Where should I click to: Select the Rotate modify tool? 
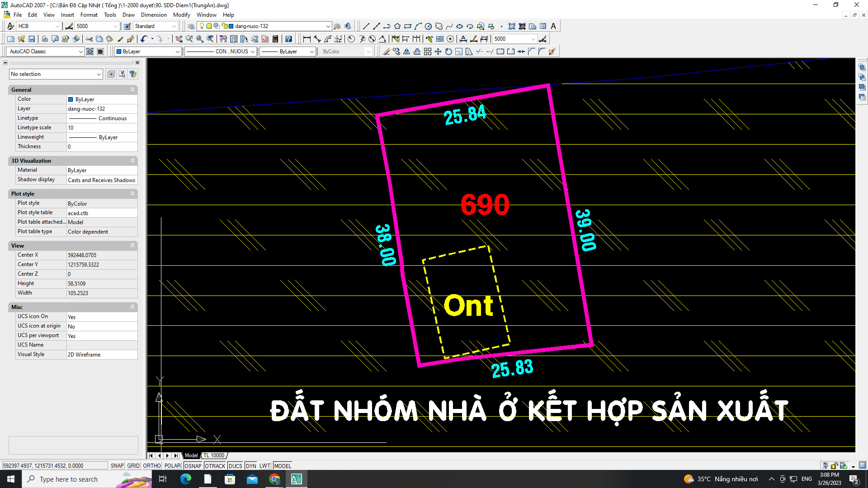[448, 52]
